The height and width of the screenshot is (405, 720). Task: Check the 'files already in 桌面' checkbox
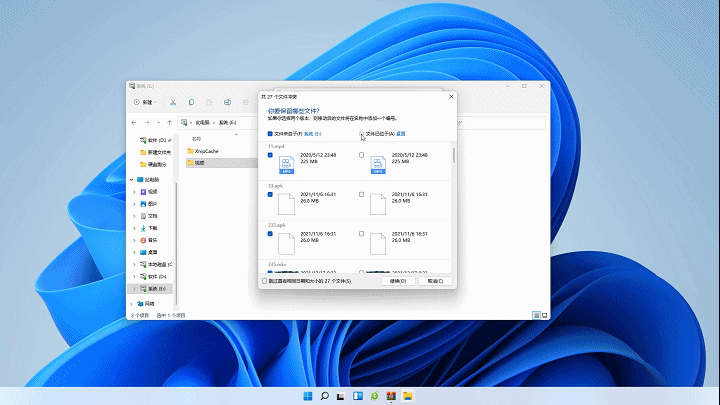(x=361, y=133)
